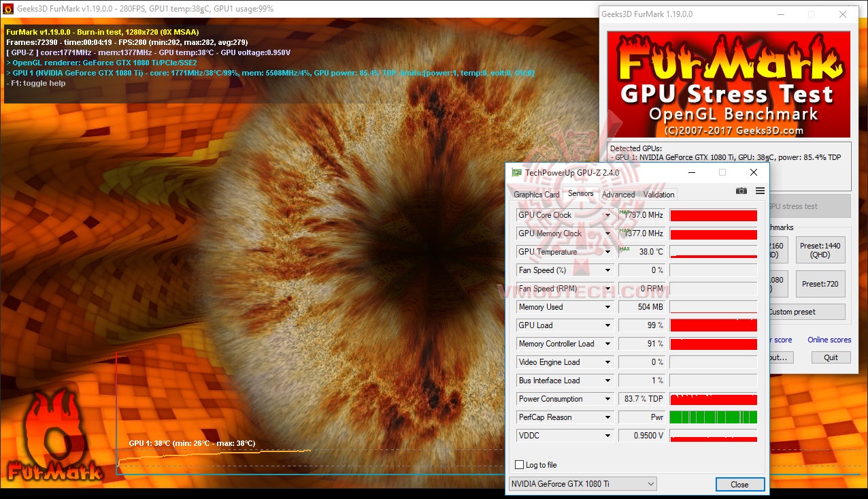Click the Detected GPUs info text
The height and width of the screenshot is (499, 868).
click(x=725, y=152)
